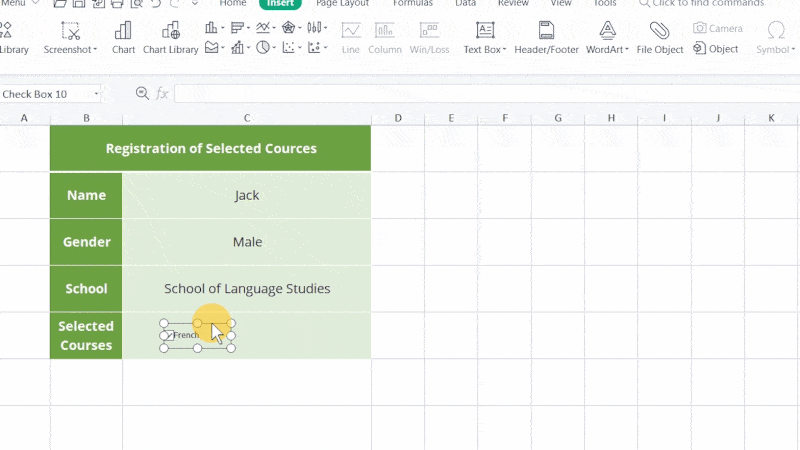Click the Win/Loss sparkline button

pos(429,38)
